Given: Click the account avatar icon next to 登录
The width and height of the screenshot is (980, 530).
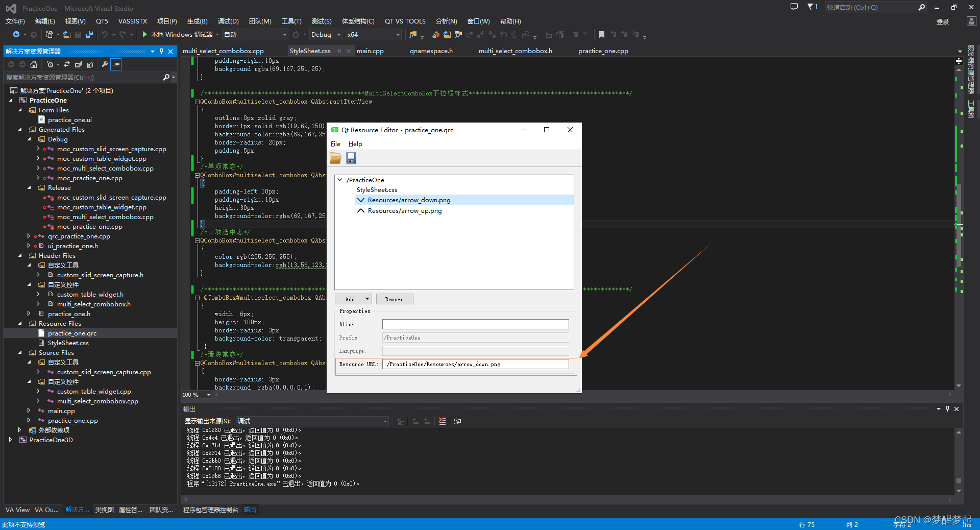Looking at the screenshot, I should [x=971, y=21].
